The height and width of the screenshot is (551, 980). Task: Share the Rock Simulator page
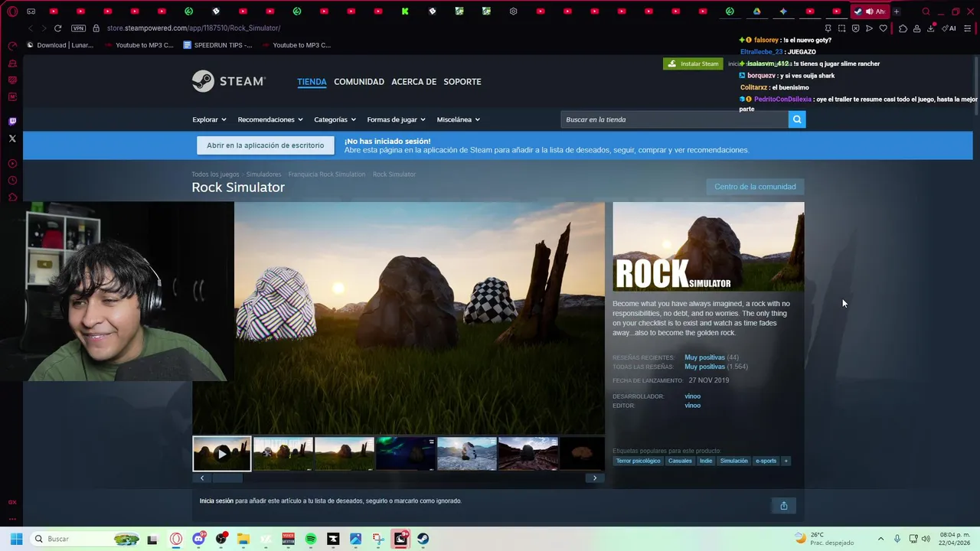point(783,505)
